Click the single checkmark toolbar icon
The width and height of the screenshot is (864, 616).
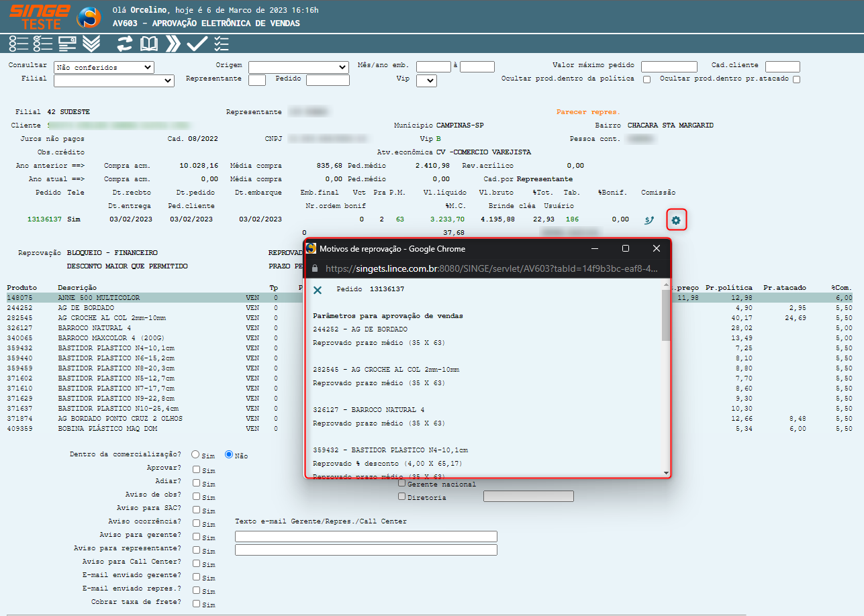[x=197, y=44]
